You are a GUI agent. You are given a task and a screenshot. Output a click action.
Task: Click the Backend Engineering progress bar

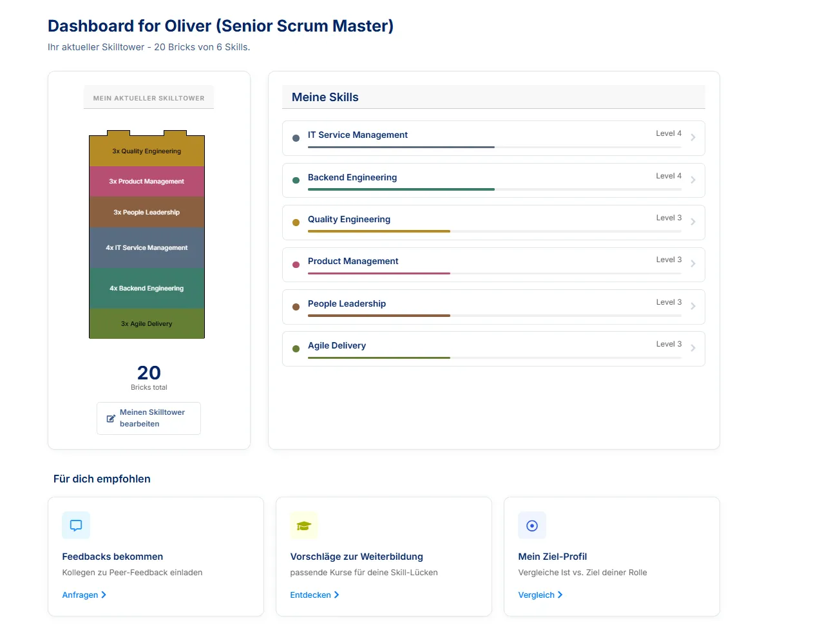click(x=495, y=189)
